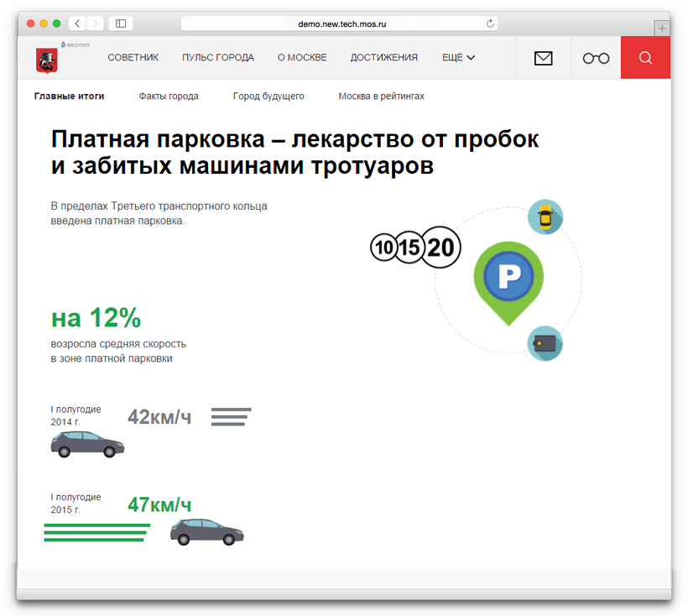Image resolution: width=688 pixels, height=616 pixels.
Task: Select the Главные итоги tab
Action: 70,96
